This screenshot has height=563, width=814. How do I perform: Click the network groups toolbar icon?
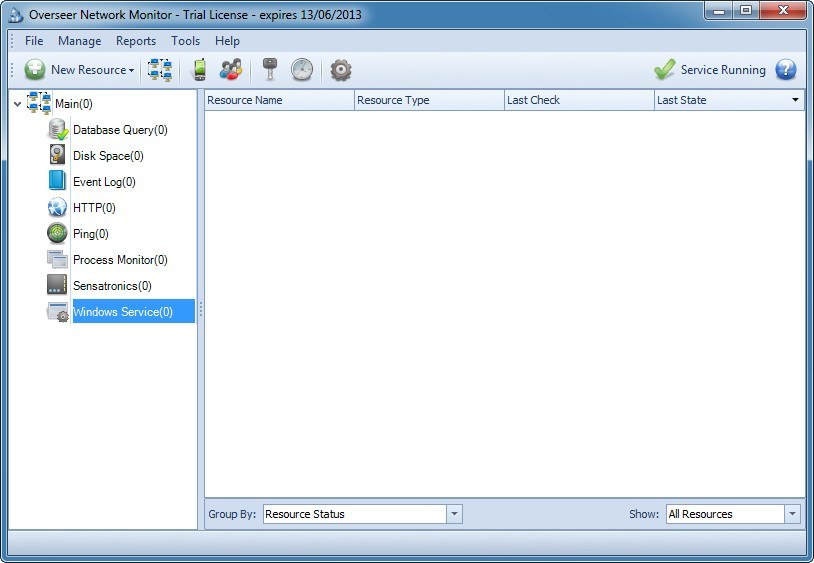[x=160, y=70]
